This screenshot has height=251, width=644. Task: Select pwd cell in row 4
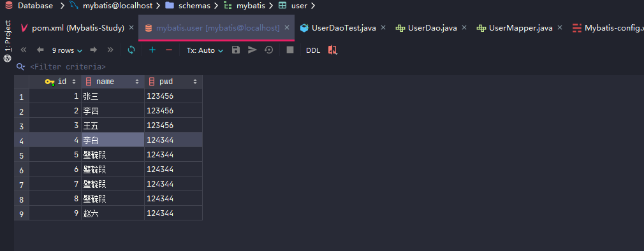point(173,140)
